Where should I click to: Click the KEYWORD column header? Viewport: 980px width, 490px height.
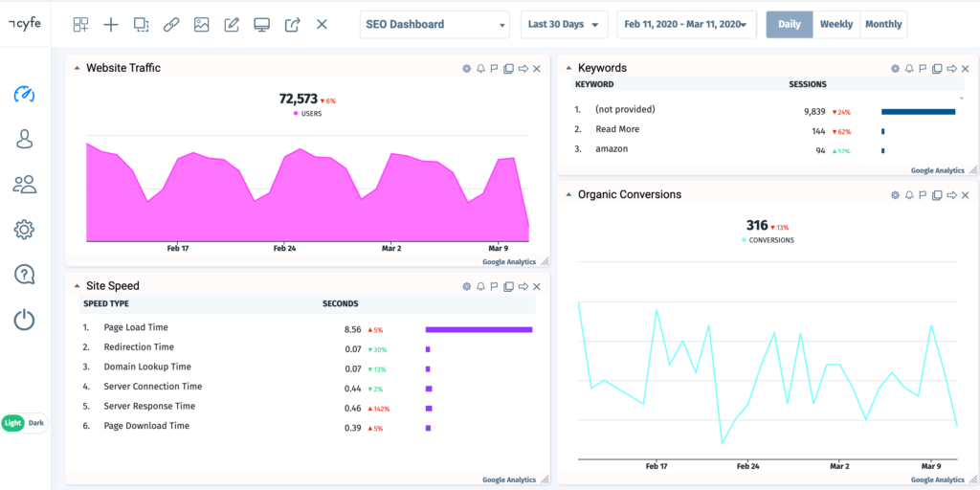pyautogui.click(x=594, y=84)
